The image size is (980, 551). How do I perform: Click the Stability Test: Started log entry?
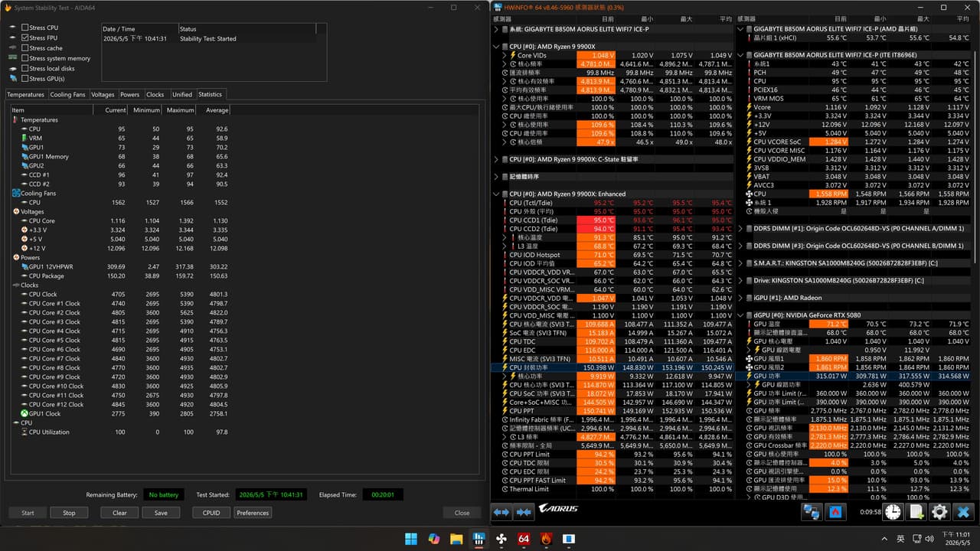click(208, 39)
